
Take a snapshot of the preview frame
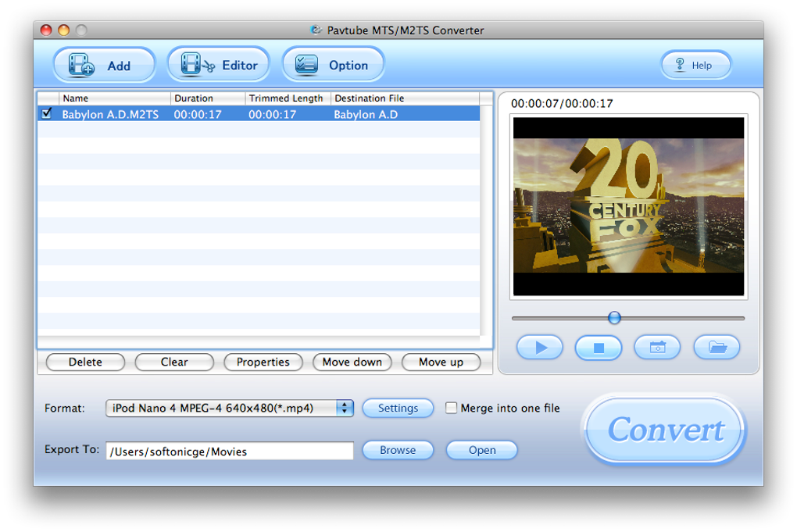click(657, 347)
